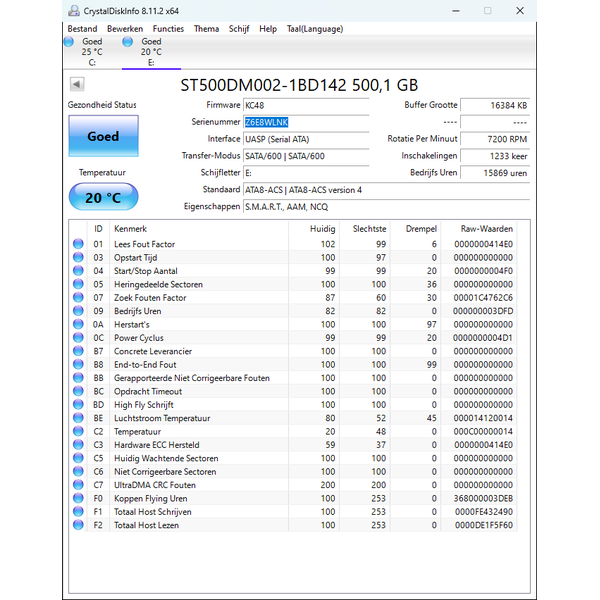Screen dimensions: 600x600
Task: Click the 20 °C temperature button
Action: (103, 197)
